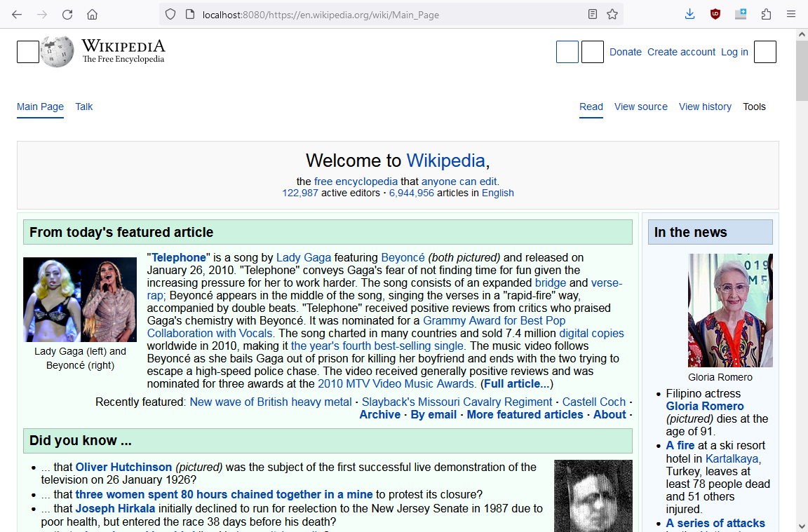Open the Joseph Hirkala link
The width and height of the screenshot is (808, 532).
116,508
